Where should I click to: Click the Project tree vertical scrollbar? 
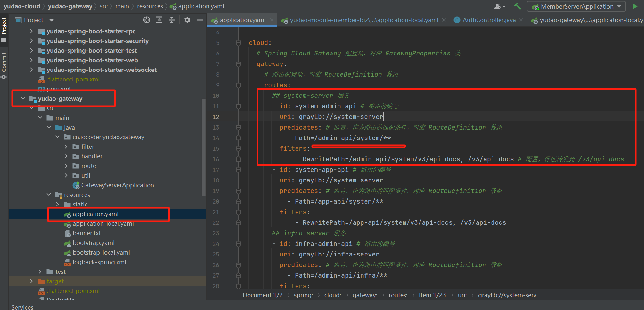pos(203,147)
